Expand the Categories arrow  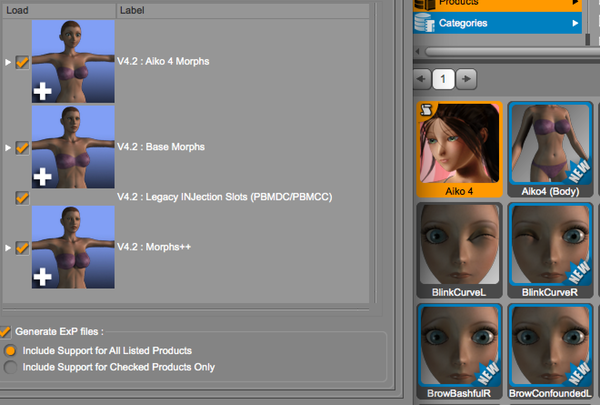(x=575, y=23)
